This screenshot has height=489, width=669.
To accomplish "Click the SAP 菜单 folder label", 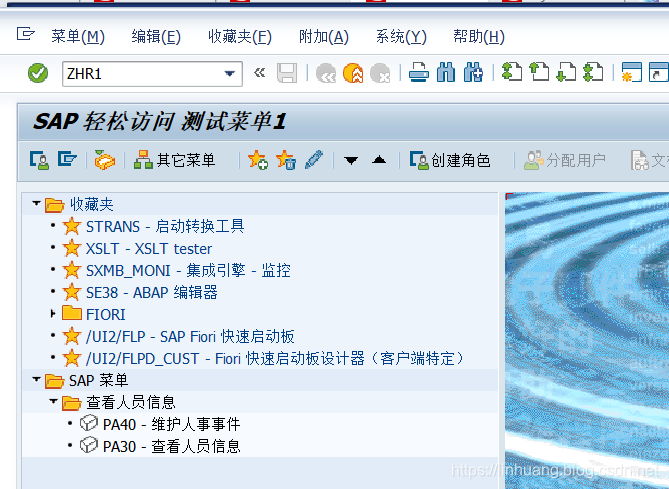I will point(99,381).
